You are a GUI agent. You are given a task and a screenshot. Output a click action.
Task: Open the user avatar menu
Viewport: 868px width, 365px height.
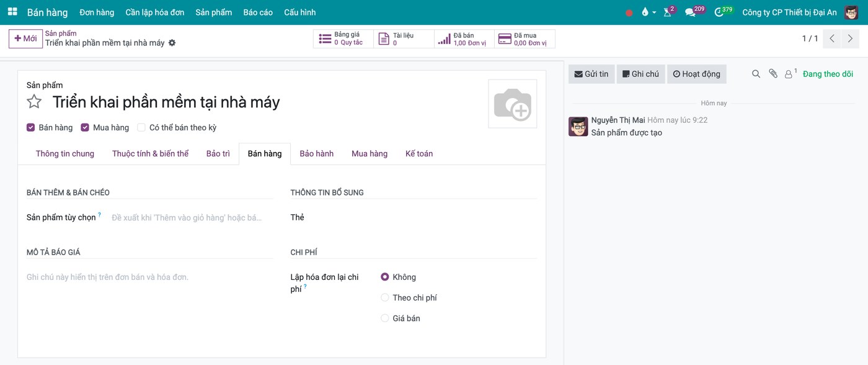(851, 12)
